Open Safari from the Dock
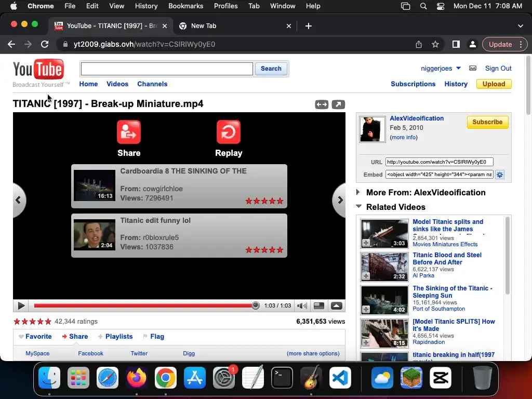 (108, 378)
